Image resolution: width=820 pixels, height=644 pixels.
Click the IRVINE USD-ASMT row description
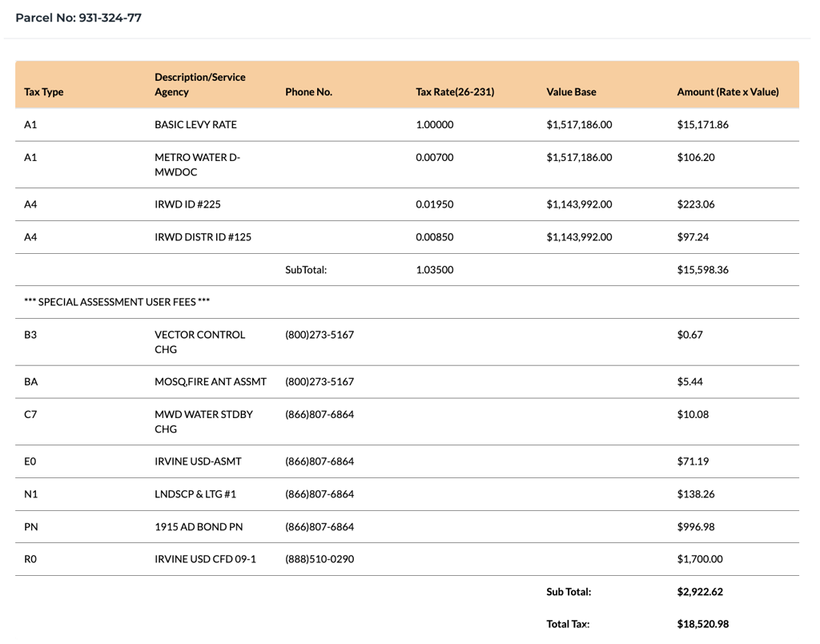[198, 461]
